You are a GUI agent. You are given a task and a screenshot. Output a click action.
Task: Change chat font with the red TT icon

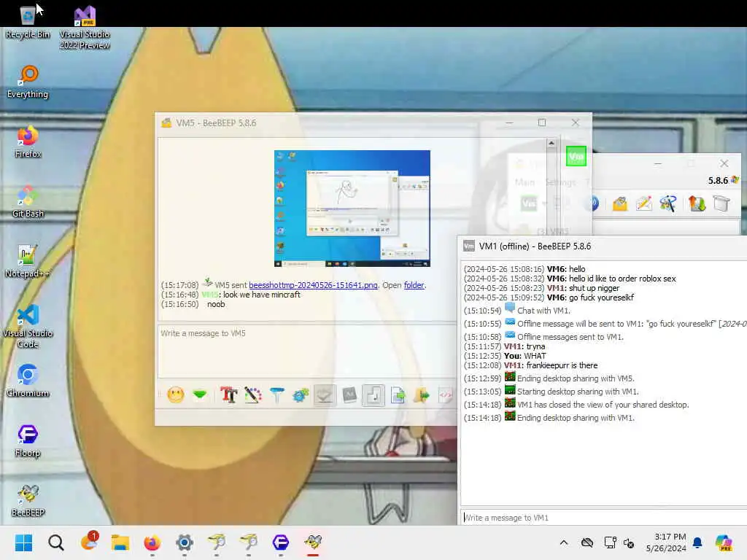(x=228, y=394)
